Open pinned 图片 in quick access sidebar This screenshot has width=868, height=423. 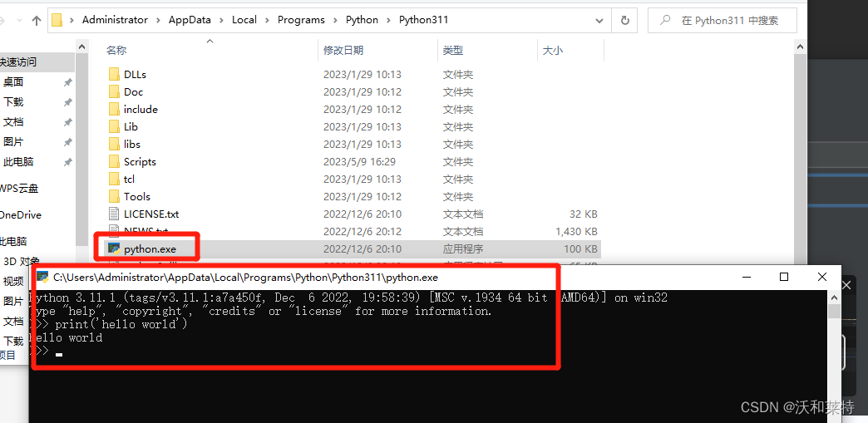pos(13,142)
